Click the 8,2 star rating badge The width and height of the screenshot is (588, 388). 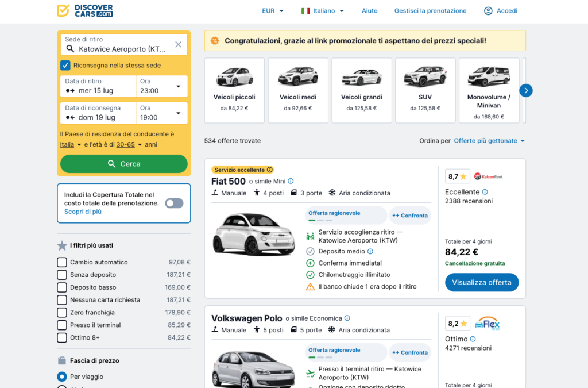point(458,324)
